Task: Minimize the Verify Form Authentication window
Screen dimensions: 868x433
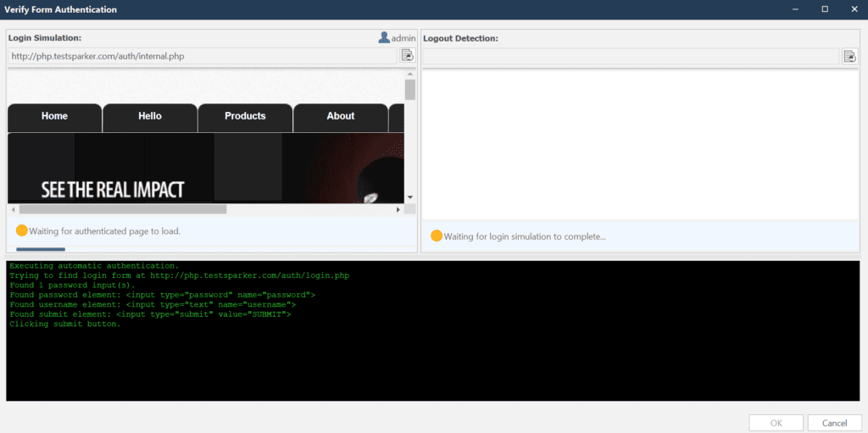Action: pos(795,8)
